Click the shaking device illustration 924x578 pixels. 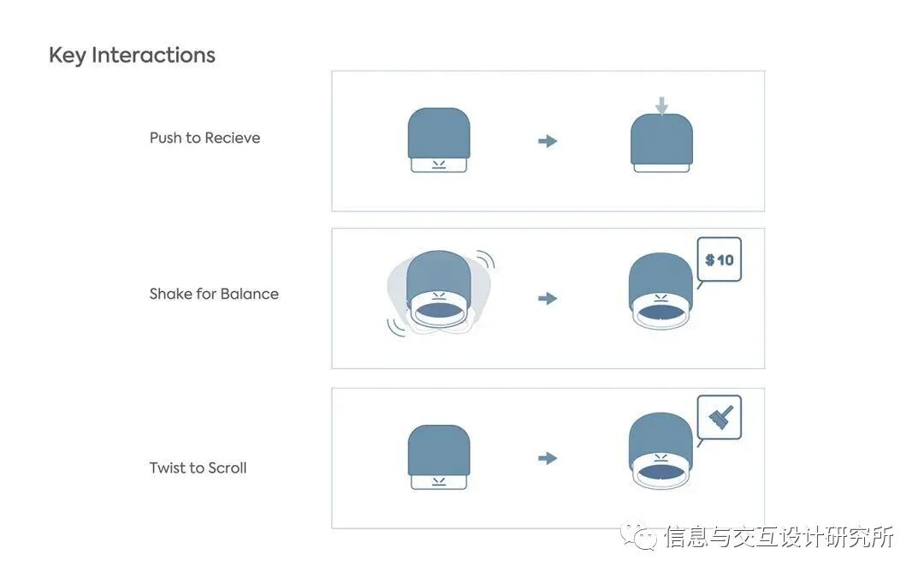pyautogui.click(x=440, y=293)
